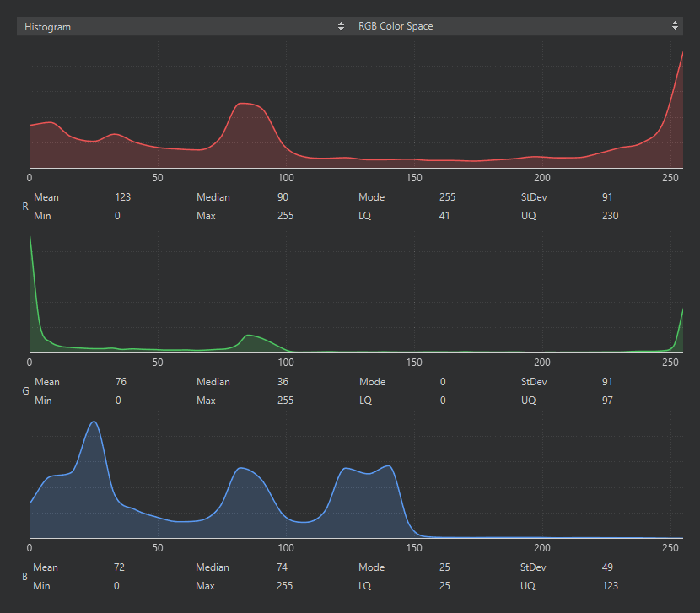Select the red channel Mode value 255
The image size is (700, 613).
pyautogui.click(x=447, y=197)
